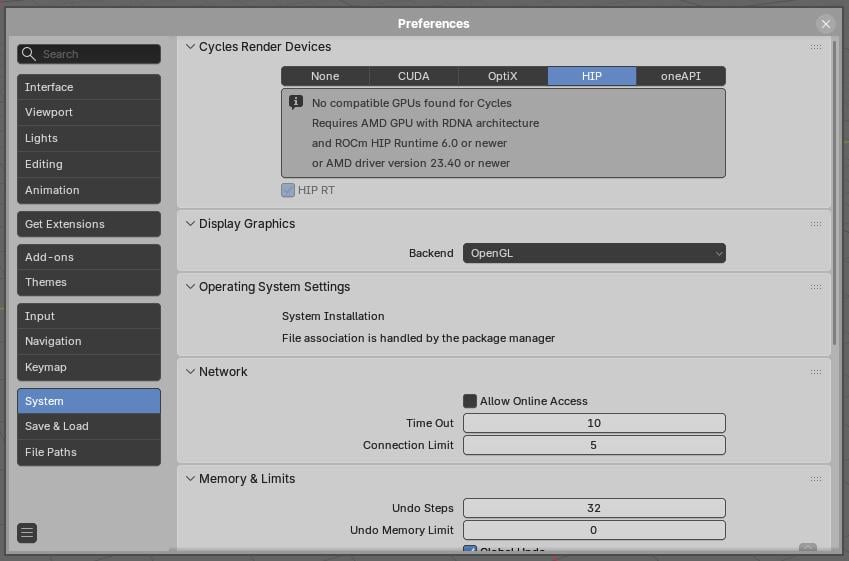
Task: Collapse the Network panel
Action: point(191,372)
